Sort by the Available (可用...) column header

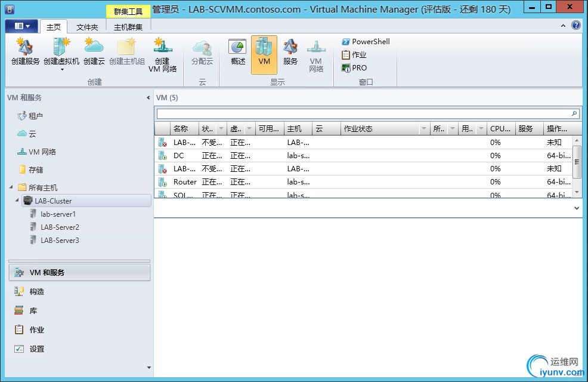269,129
